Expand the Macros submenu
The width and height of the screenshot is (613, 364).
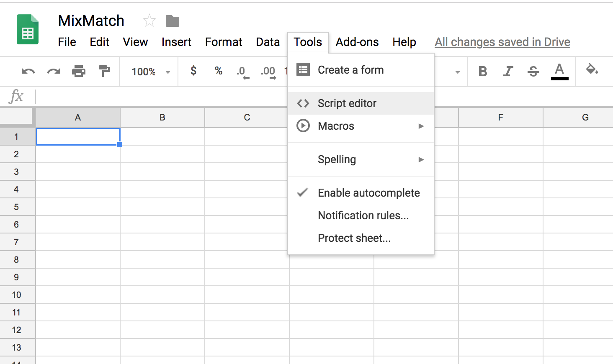[361, 126]
